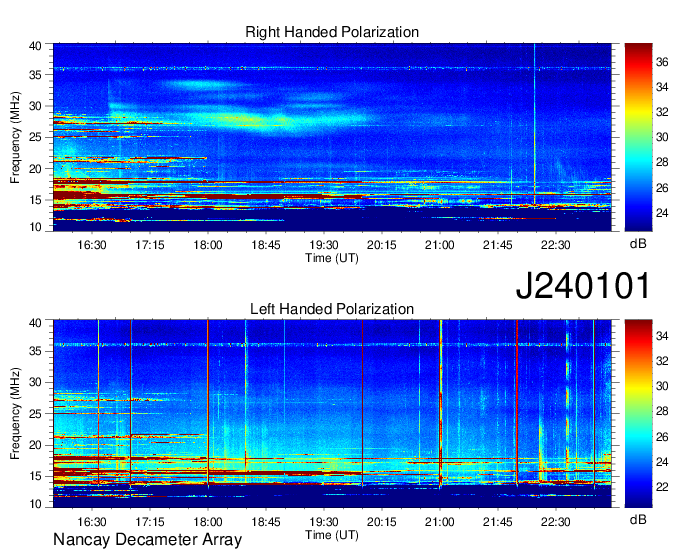Click the 22:30 tick label on top plot
Viewport: 680px width, 552px height.
point(556,245)
